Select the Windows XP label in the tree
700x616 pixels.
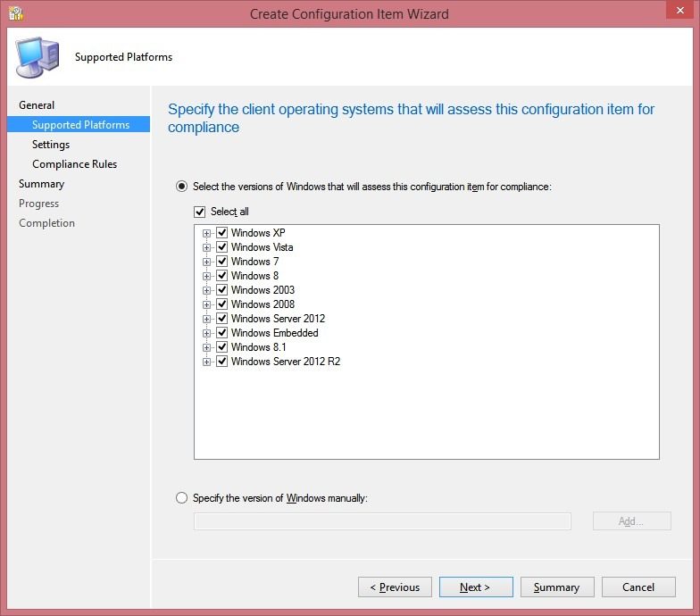[x=258, y=232]
